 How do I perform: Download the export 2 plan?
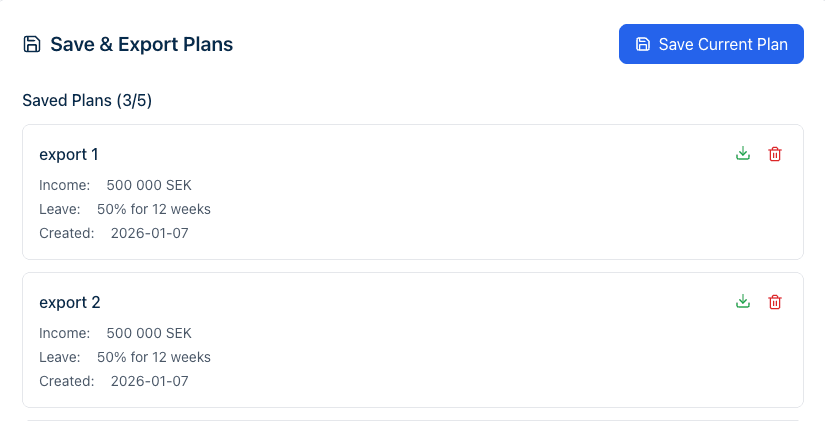pyautogui.click(x=742, y=302)
